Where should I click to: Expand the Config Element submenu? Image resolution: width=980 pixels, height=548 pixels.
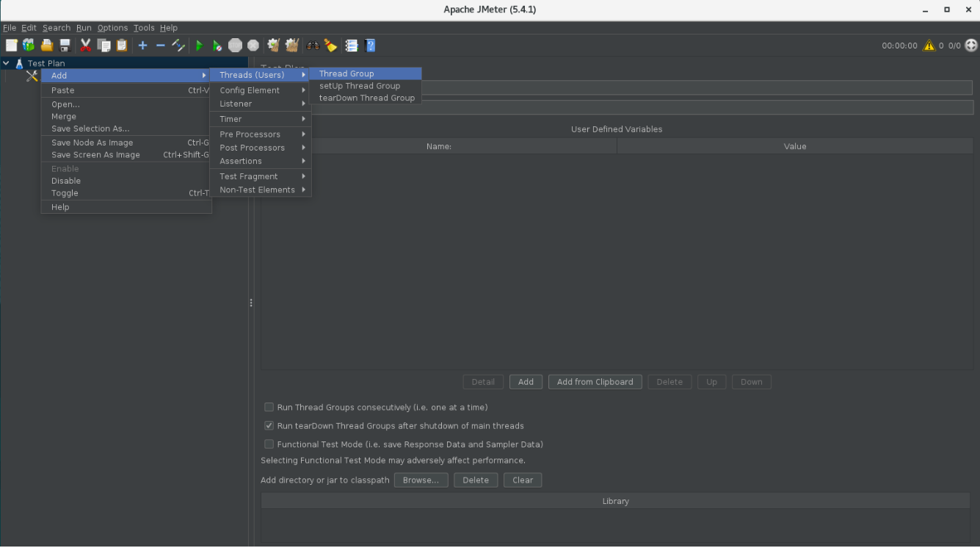(x=261, y=90)
